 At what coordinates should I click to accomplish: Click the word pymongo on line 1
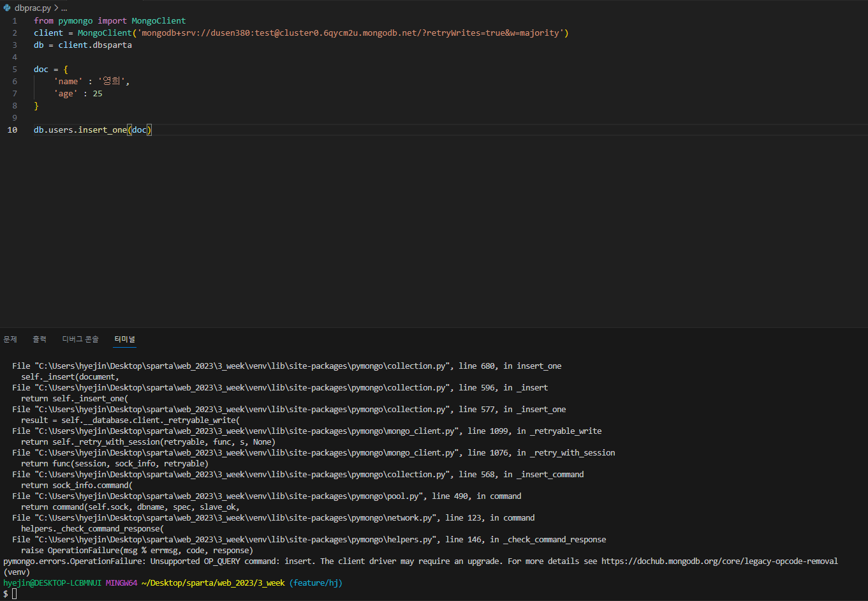[x=75, y=21]
